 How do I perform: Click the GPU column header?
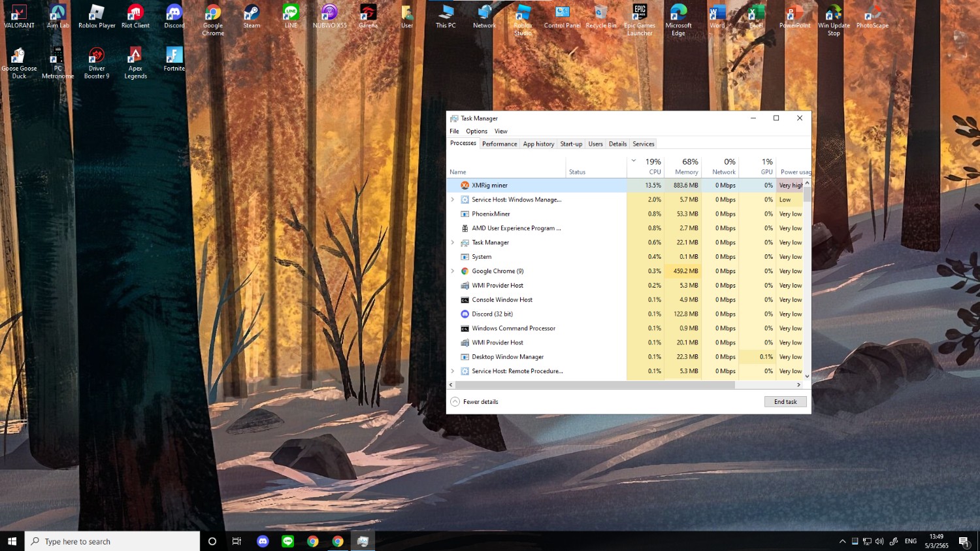pyautogui.click(x=758, y=166)
